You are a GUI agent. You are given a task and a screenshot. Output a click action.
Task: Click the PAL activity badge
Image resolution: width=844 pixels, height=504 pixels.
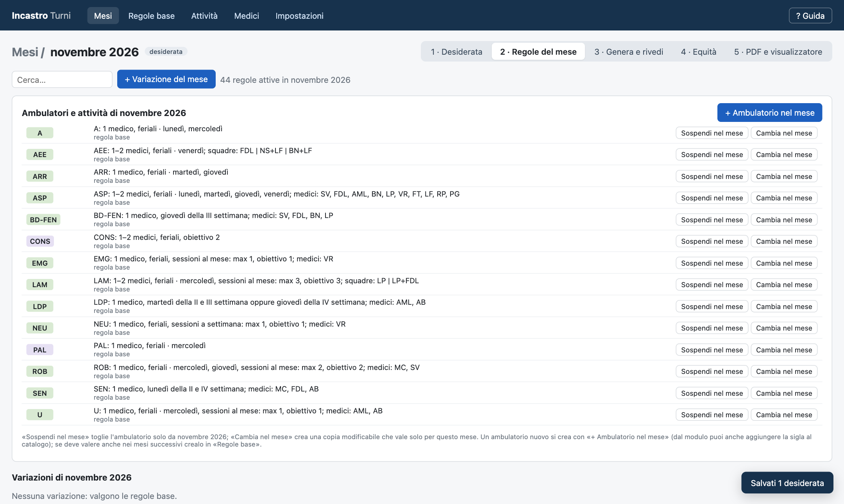[40, 350]
